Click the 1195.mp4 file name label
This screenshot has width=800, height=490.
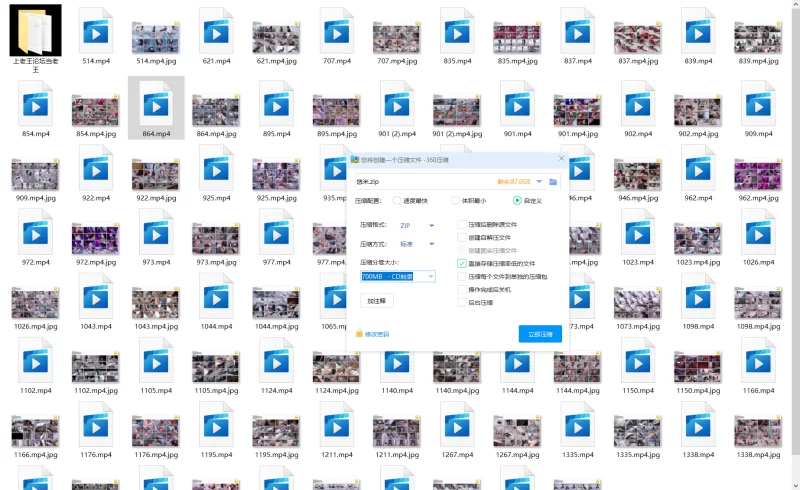(x=216, y=455)
